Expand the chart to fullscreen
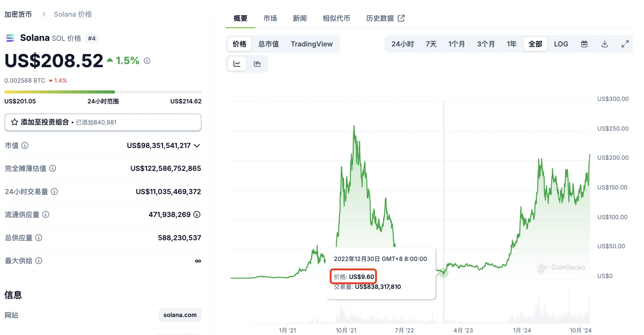Viewport: 644px width, 335px height. pos(625,44)
